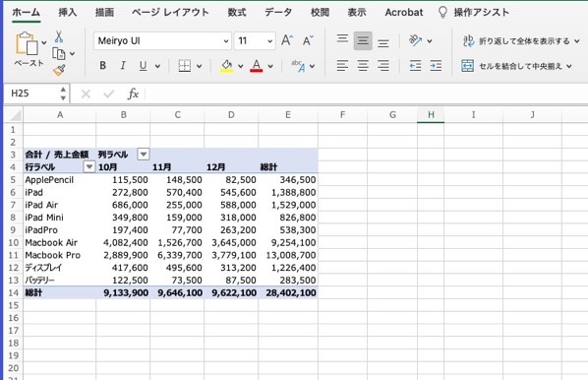Click the phonetic guide abc icon
This screenshot has height=380, width=588.
point(298,66)
